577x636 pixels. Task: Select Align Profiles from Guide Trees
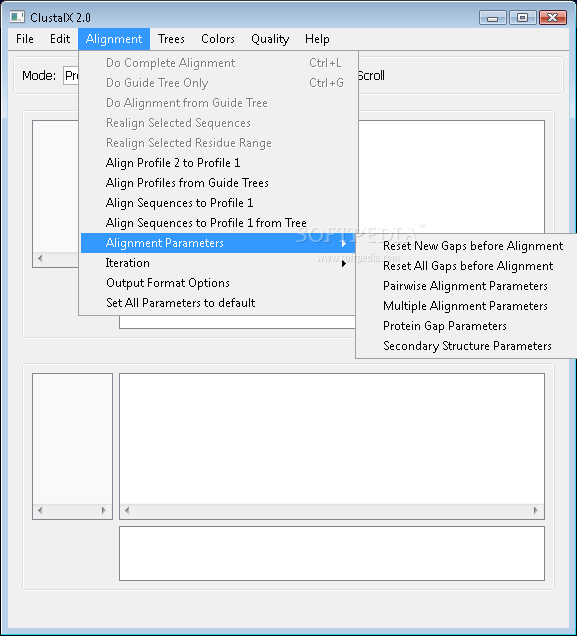click(x=219, y=183)
